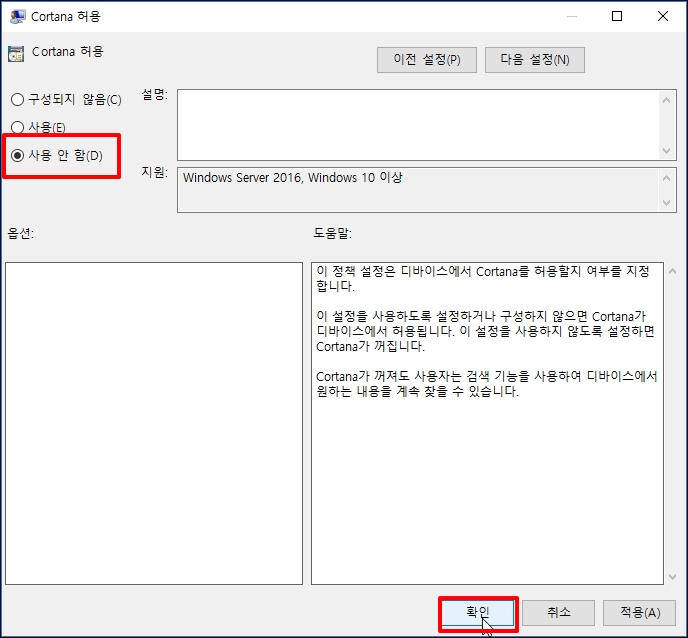Viewport: 688px width, 638px height.
Task: Choose the 사용 안 함(D) radio button
Action: (x=57, y=155)
